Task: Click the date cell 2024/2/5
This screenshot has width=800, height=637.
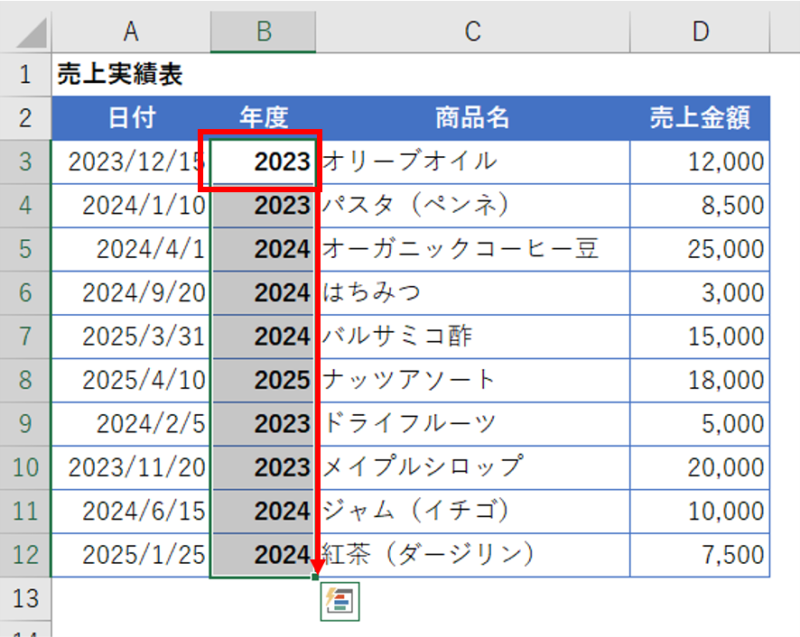Action: coord(131,424)
